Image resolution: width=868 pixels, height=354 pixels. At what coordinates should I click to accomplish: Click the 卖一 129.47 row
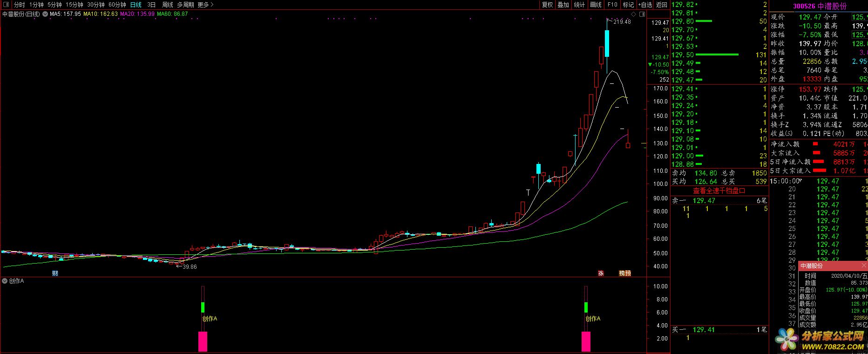click(x=719, y=200)
